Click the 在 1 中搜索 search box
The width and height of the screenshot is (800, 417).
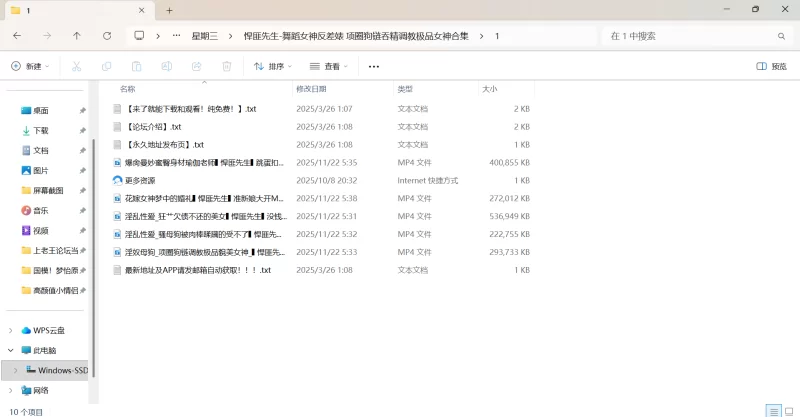pos(695,35)
